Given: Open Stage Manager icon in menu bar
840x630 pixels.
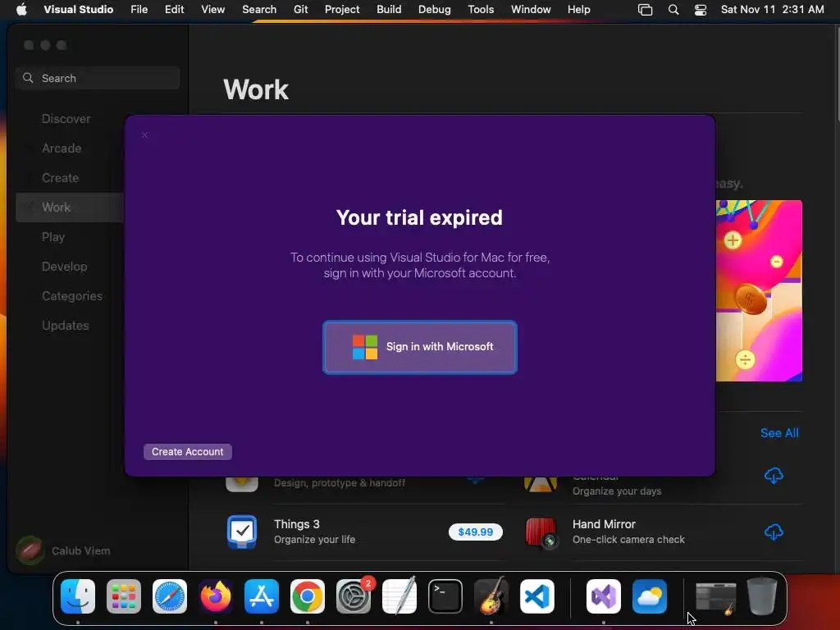Looking at the screenshot, I should pyautogui.click(x=645, y=9).
